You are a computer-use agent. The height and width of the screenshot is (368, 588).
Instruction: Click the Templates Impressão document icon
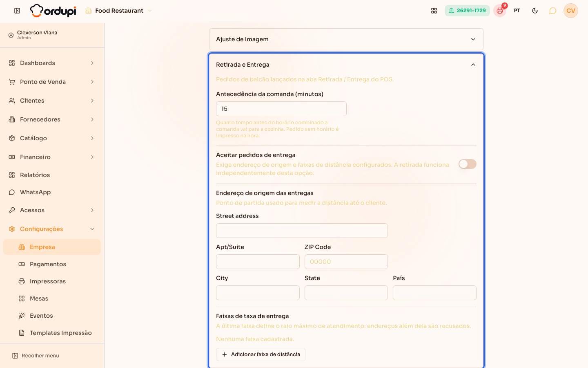[22, 333]
